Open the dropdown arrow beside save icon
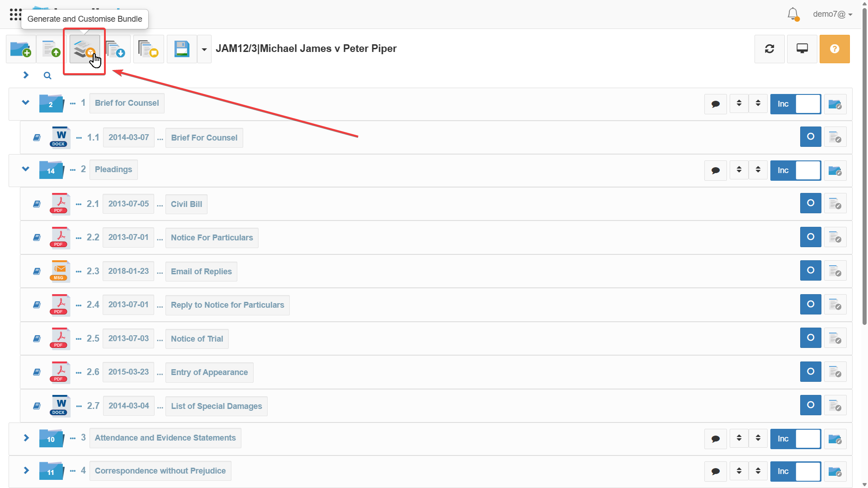 point(204,49)
